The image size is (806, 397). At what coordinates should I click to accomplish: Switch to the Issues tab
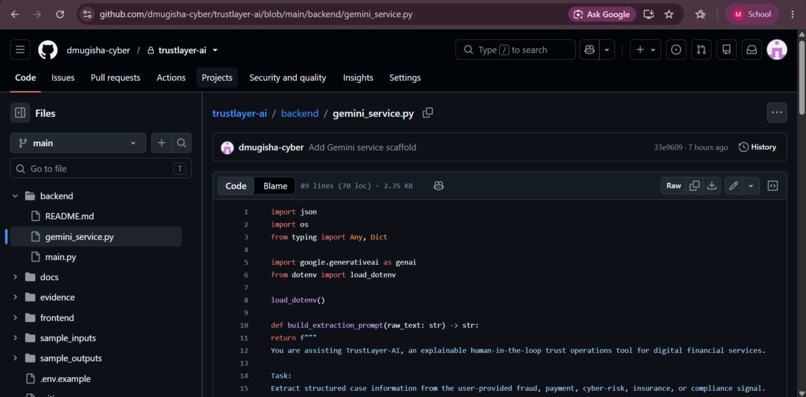point(63,78)
